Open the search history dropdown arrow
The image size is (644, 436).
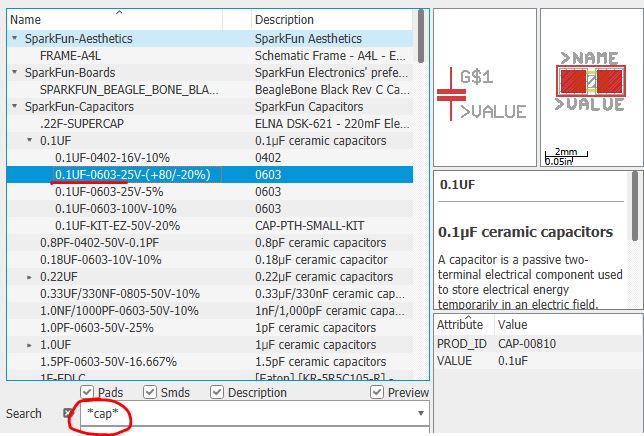421,413
